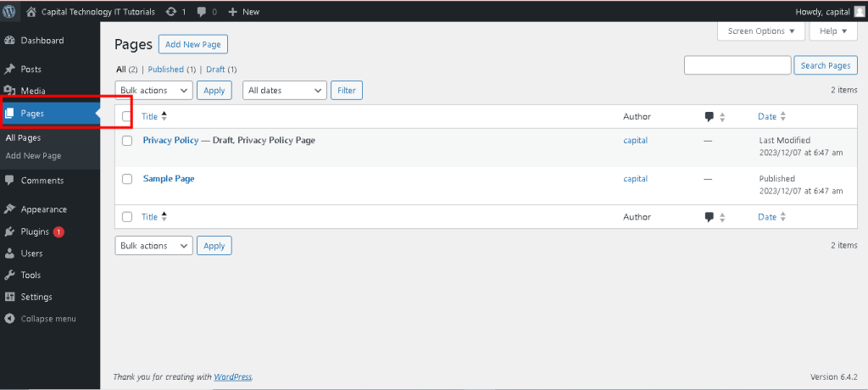Select the Draft filter tab
This screenshot has height=390, width=868.
[215, 70]
